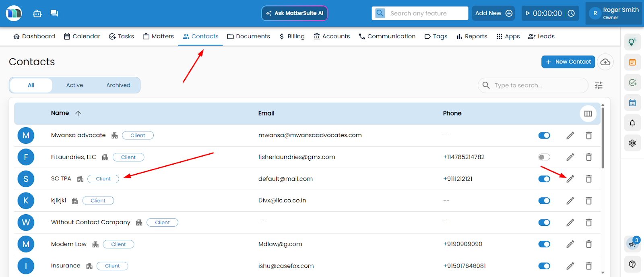Sort contacts by Name column arrow
This screenshot has width=644, height=277.
pyautogui.click(x=78, y=114)
